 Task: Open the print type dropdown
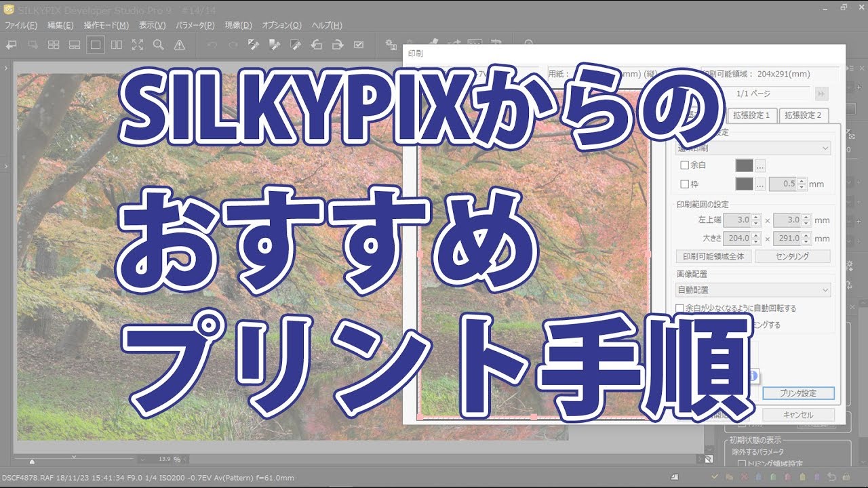click(753, 148)
